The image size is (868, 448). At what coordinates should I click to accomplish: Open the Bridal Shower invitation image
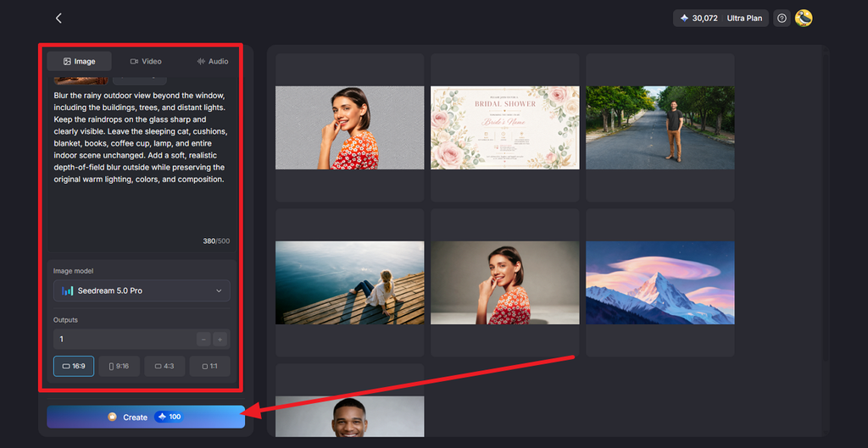point(505,128)
